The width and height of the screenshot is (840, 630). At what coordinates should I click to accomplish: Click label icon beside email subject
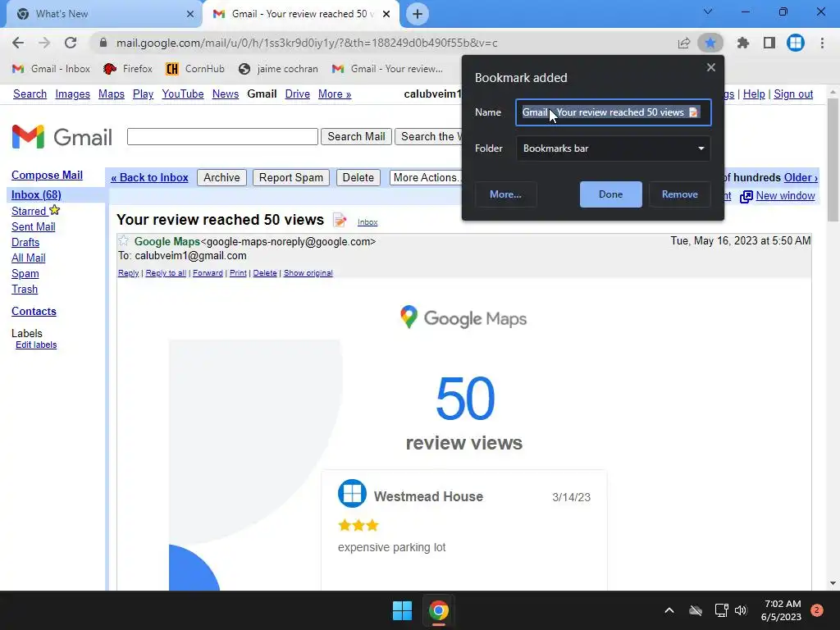point(340,220)
